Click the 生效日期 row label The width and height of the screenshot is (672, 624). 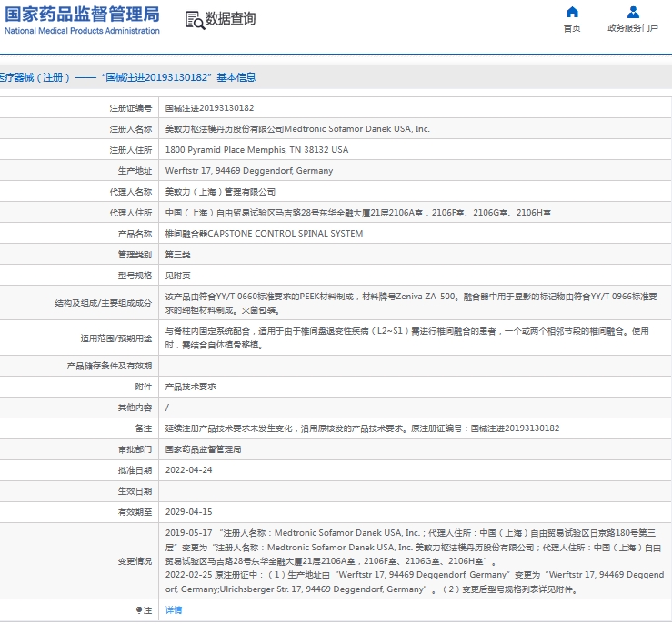pyautogui.click(x=135, y=491)
